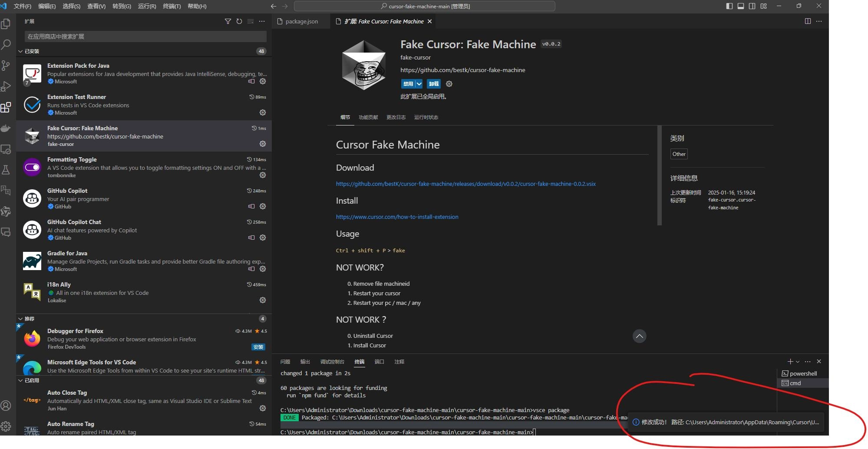Collapse the 已安装 section
The height and width of the screenshot is (449, 868).
pyautogui.click(x=20, y=51)
